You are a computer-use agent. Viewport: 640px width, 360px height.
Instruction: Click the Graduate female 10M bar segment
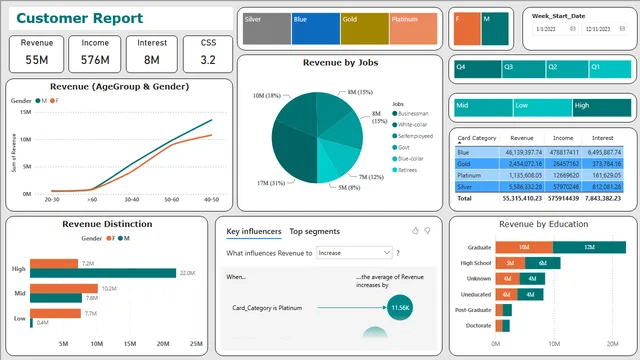524,247
